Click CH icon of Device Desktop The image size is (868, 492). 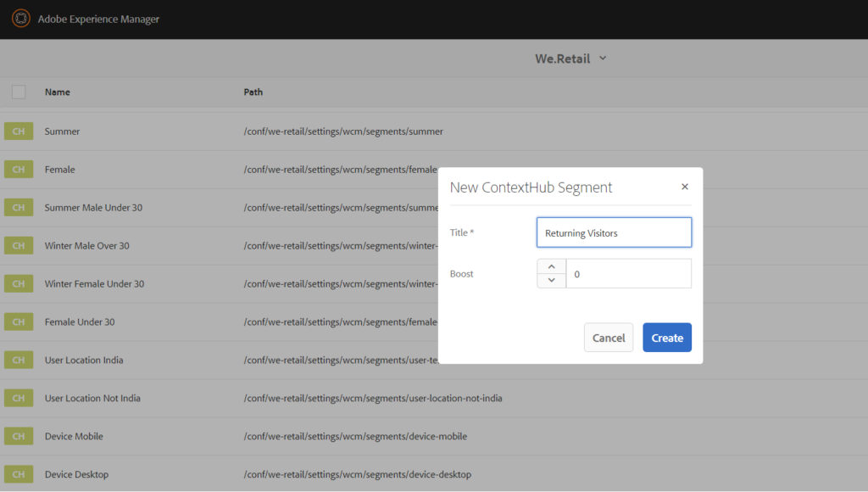tap(19, 474)
